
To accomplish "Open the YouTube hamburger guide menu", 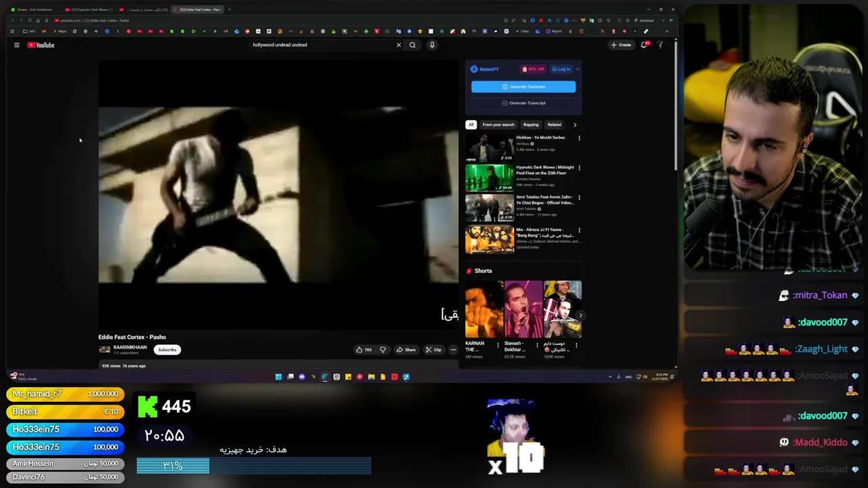I will coord(17,45).
